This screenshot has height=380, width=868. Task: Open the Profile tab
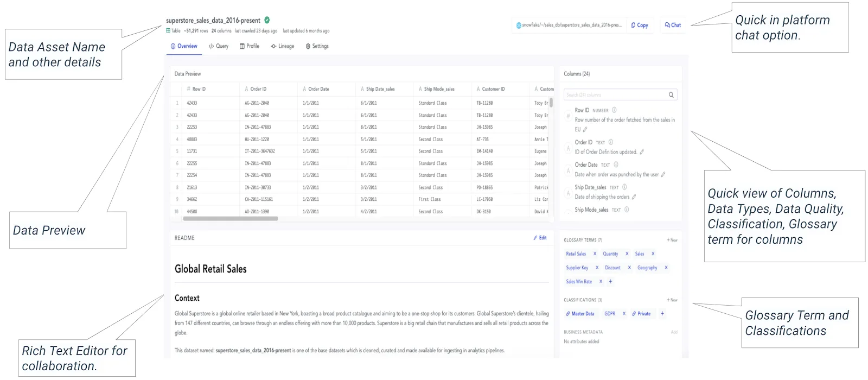click(x=250, y=46)
